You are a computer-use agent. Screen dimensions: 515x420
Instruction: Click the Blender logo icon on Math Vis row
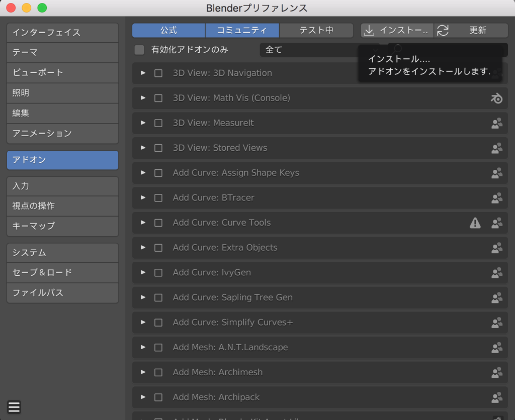tap(496, 98)
